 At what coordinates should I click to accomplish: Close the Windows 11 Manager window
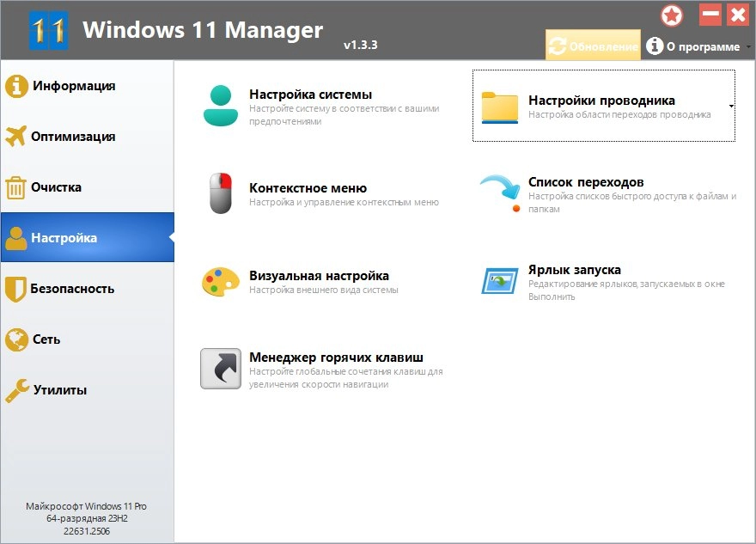pos(738,15)
